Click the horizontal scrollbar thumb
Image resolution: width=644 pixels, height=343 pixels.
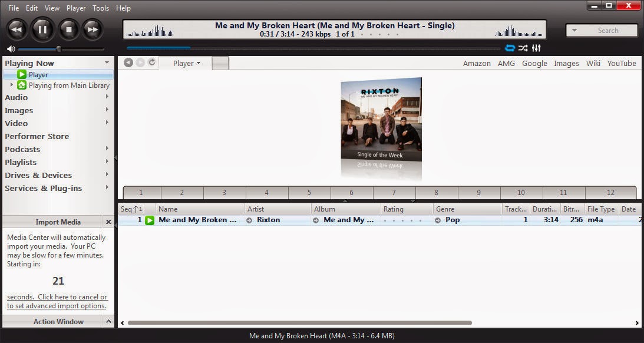coord(300,323)
